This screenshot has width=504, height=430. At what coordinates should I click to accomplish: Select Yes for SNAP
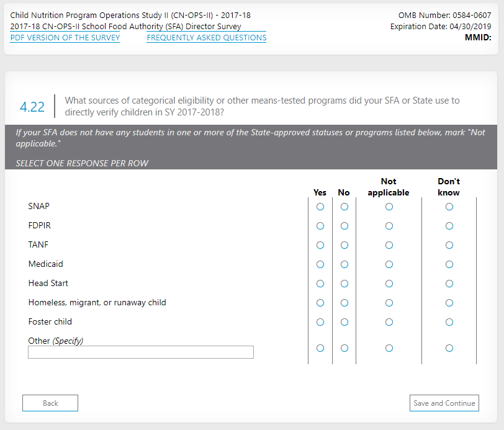coord(320,207)
